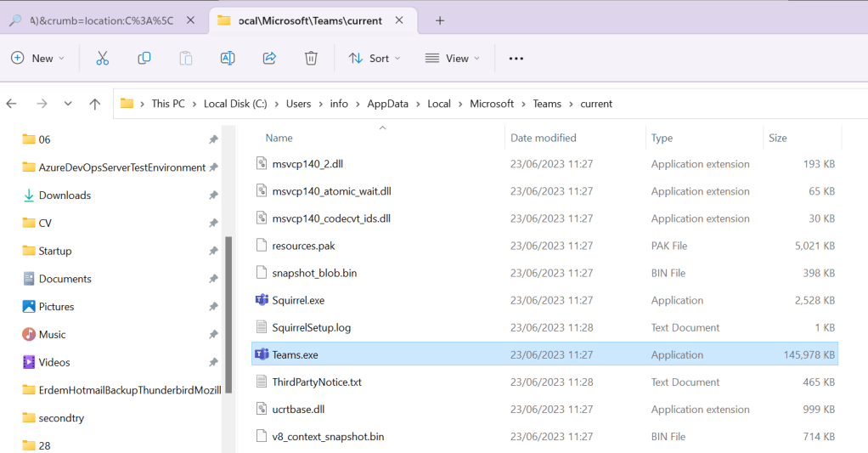
Task: Open secondtry folder in sidebar
Action: 61,418
